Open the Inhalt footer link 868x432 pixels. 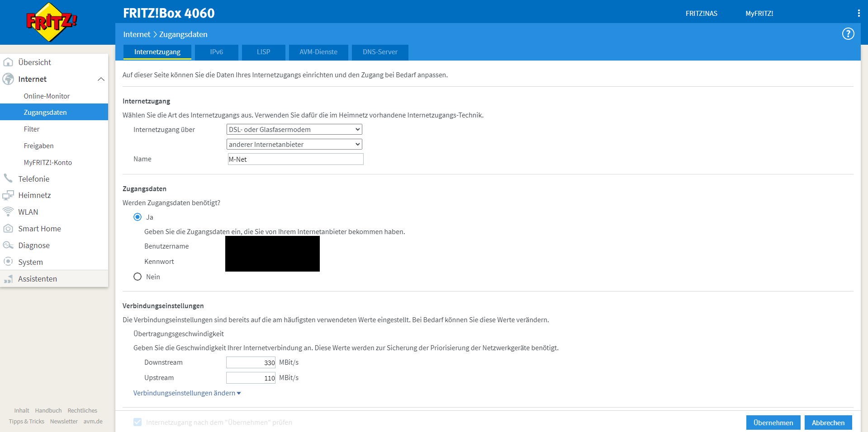tap(22, 410)
